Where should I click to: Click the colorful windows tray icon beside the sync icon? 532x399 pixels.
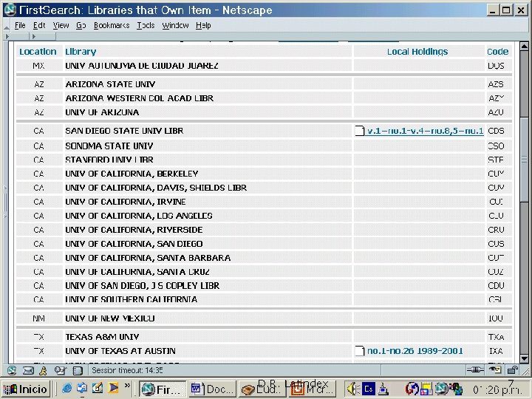pos(427,389)
